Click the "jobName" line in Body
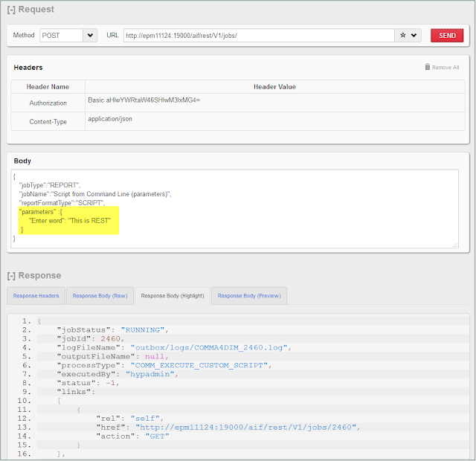 coord(95,194)
